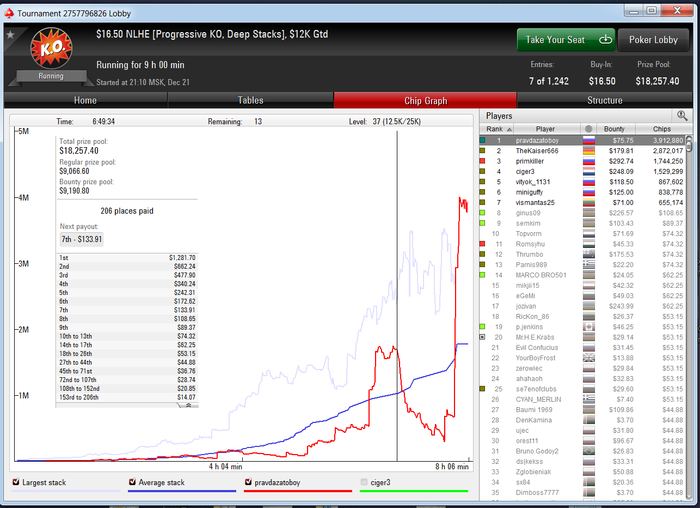Click the players list scrollbar

(689, 145)
